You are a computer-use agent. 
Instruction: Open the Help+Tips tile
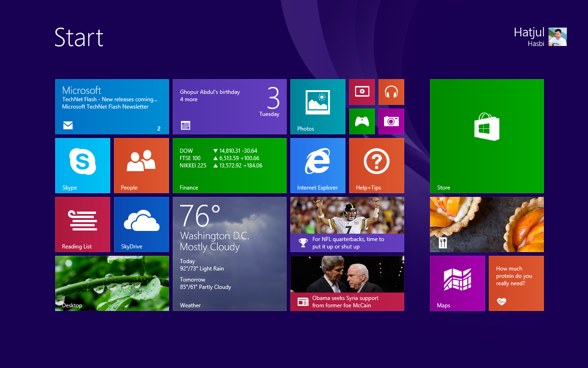point(376,166)
